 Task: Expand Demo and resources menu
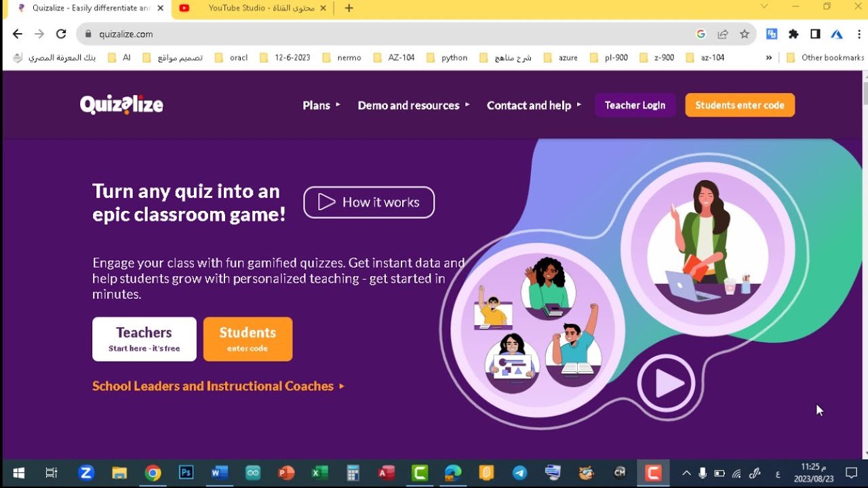point(414,105)
